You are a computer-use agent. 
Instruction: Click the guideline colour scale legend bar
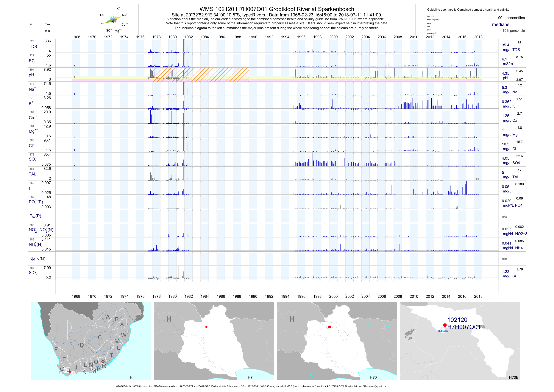click(425, 25)
